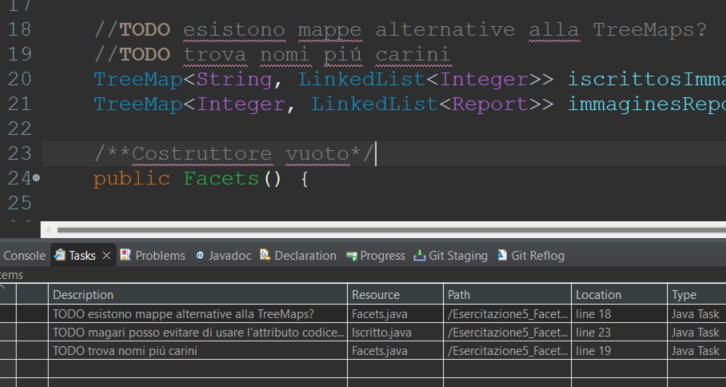Click Path cell of line 19 task
The image size is (726, 387).
tap(507, 351)
